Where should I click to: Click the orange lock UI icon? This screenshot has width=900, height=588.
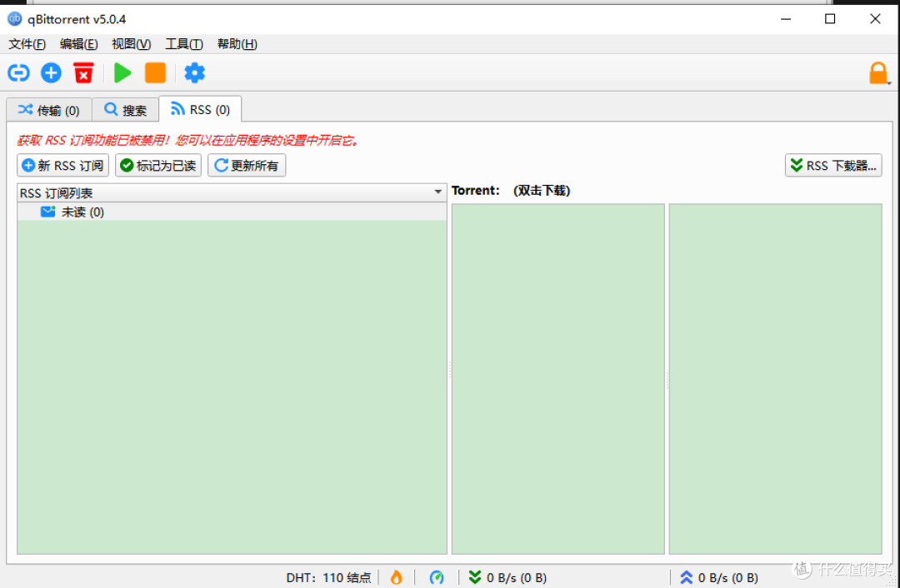[x=877, y=73]
